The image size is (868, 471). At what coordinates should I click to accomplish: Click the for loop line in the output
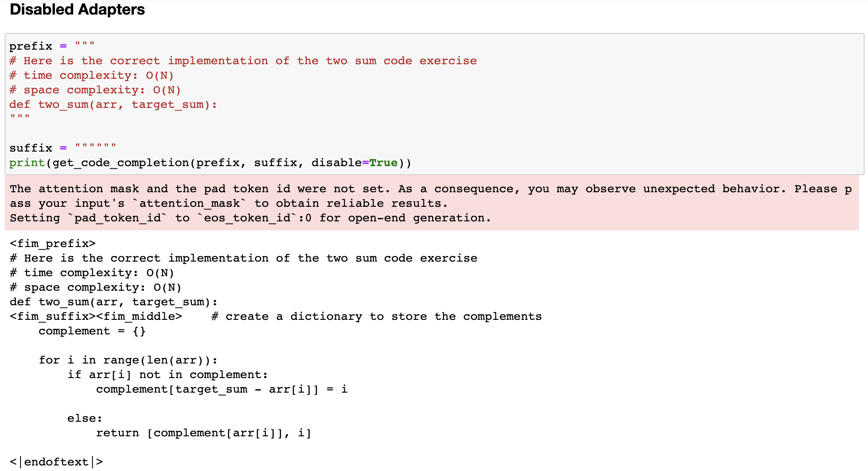click(x=128, y=360)
